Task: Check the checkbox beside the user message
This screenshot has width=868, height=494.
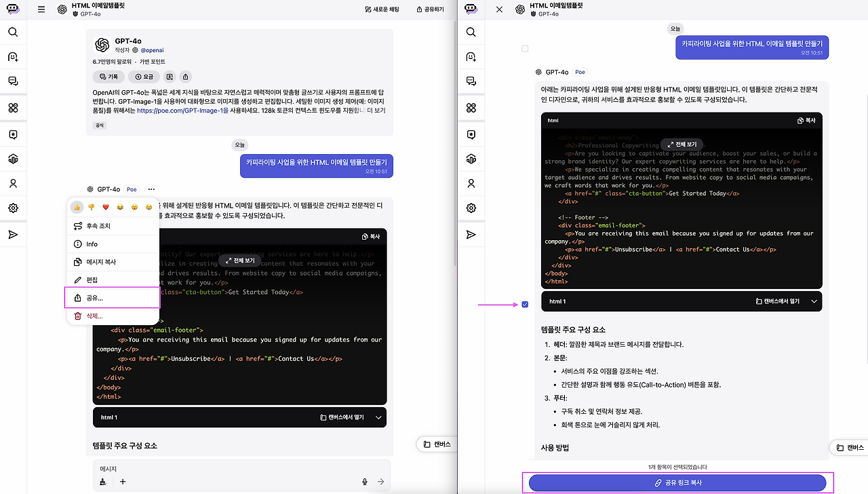Action: [525, 49]
